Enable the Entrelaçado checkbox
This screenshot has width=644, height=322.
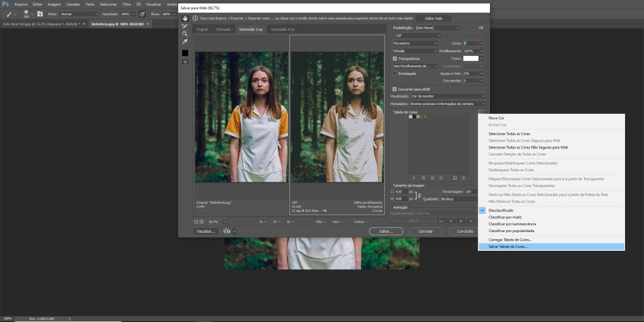click(x=395, y=73)
